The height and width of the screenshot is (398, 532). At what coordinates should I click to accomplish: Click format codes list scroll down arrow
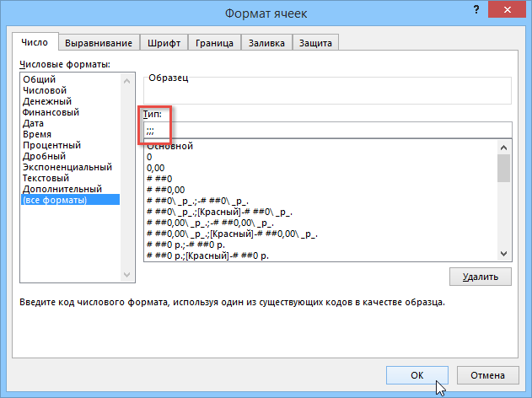pyautogui.click(x=504, y=254)
